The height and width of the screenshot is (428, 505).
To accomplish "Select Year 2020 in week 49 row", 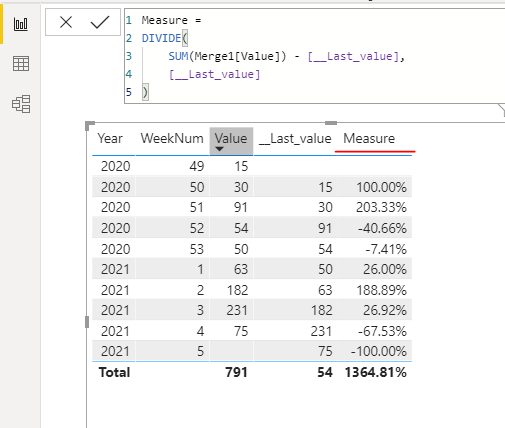I will click(115, 166).
